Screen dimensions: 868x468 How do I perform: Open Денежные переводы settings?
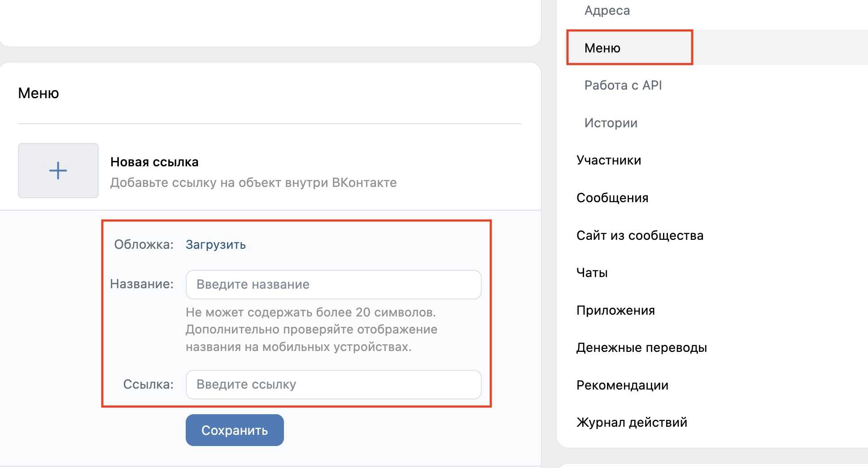641,347
